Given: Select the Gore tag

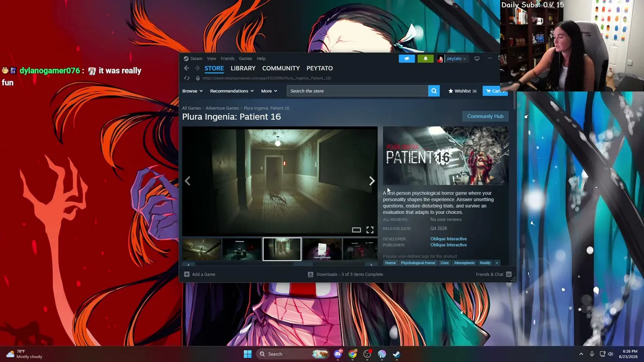Looking at the screenshot, I should (x=445, y=263).
